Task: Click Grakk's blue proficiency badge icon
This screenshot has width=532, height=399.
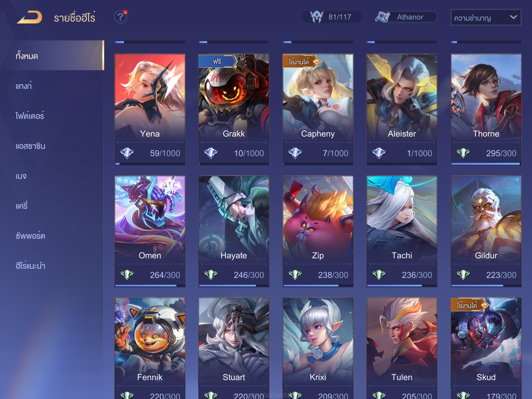Action: coord(211,153)
